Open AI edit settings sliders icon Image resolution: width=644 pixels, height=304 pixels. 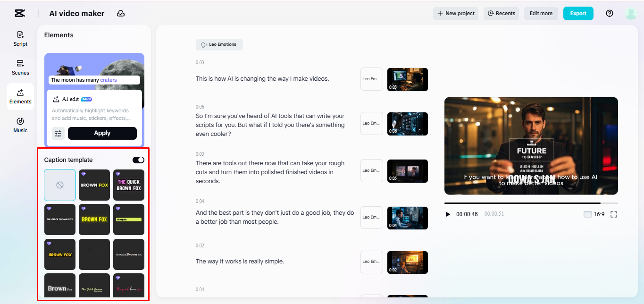tap(58, 134)
